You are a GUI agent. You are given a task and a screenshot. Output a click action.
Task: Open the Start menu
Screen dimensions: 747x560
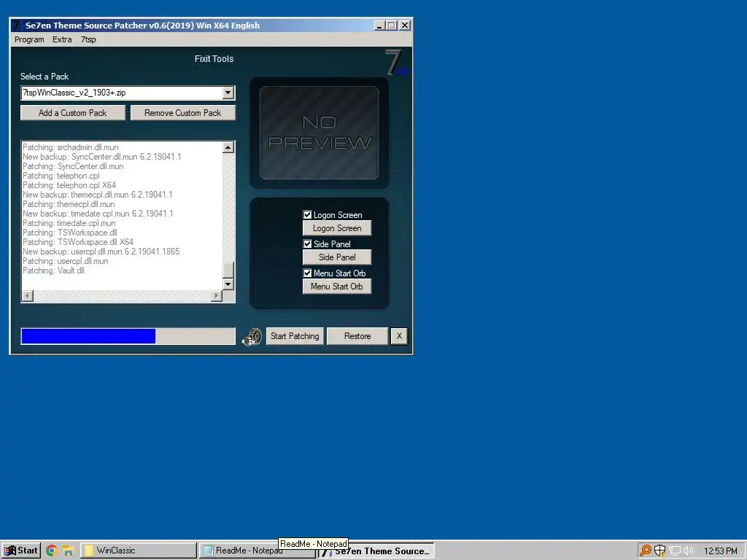point(20,551)
